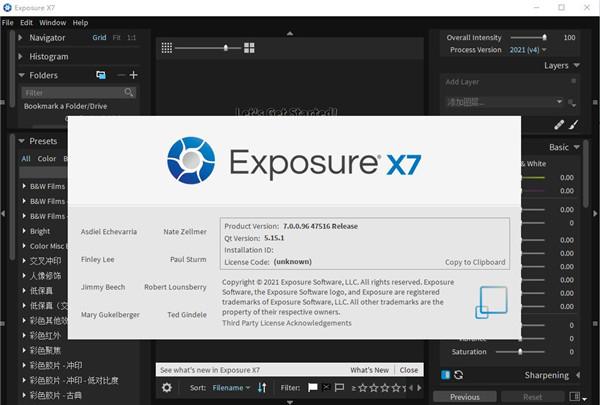Open the 添加图层 add layer dropdown
The width and height of the screenshot is (600, 405).
tap(504, 102)
